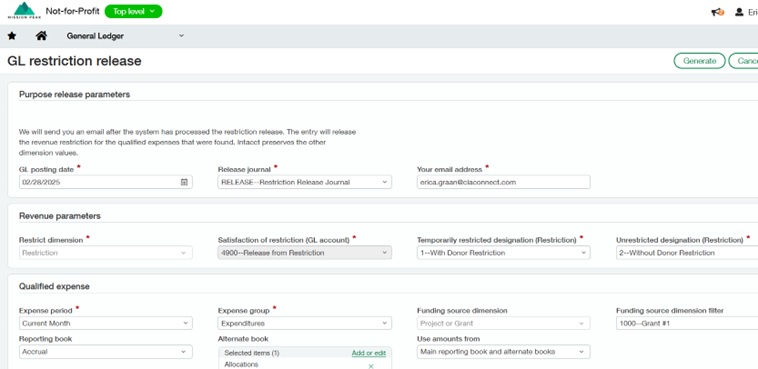This screenshot has width=758, height=369.
Task: Open the GL posting date calendar picker
Action: click(x=184, y=182)
